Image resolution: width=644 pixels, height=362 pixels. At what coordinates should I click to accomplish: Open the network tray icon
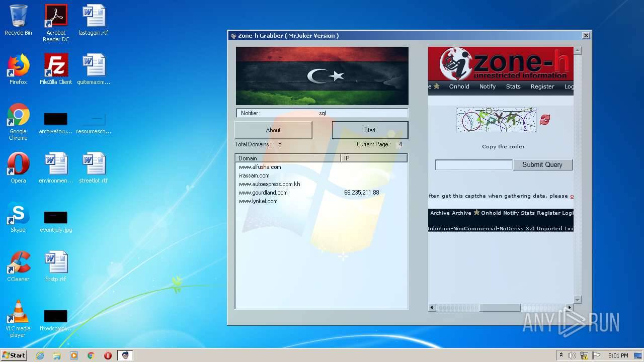(x=584, y=355)
